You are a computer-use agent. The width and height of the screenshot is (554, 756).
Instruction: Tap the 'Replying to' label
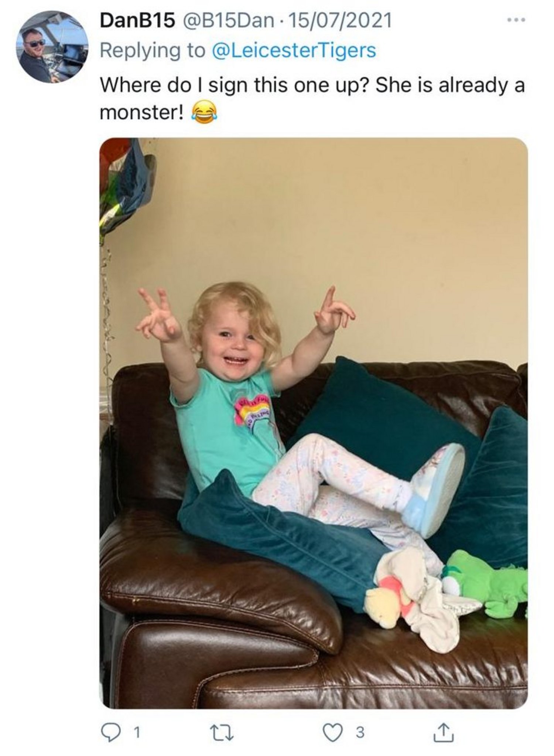pyautogui.click(x=152, y=51)
